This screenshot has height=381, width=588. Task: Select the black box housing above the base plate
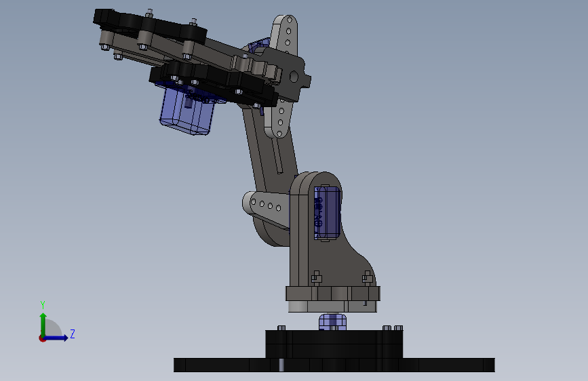point(334,344)
